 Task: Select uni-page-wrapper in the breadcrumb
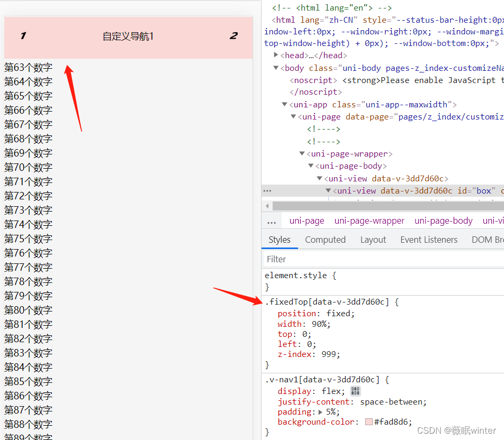point(370,221)
